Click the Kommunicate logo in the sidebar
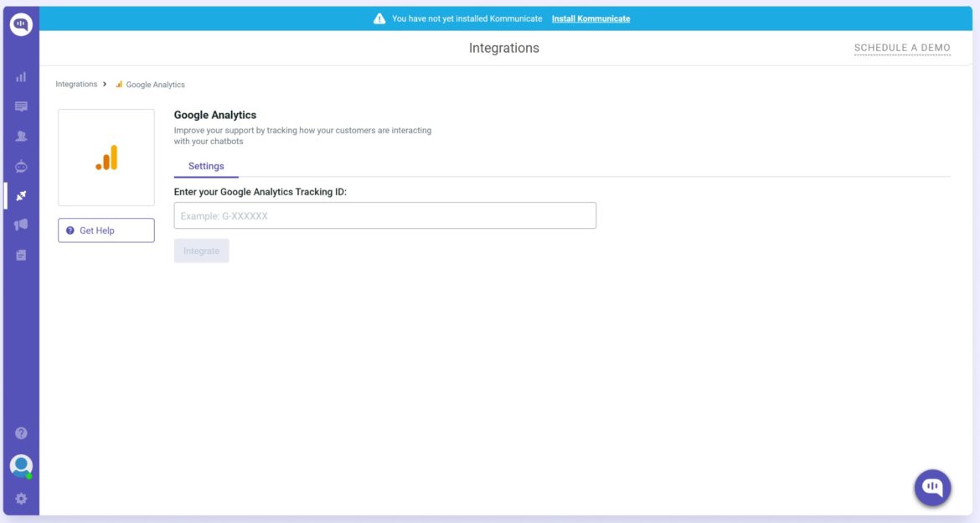Image resolution: width=980 pixels, height=523 pixels. pyautogui.click(x=21, y=24)
